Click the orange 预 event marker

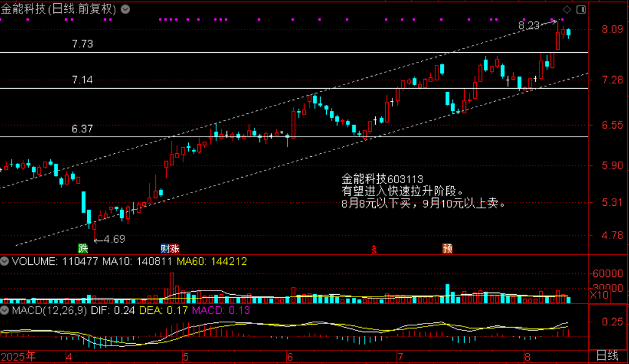448,249
